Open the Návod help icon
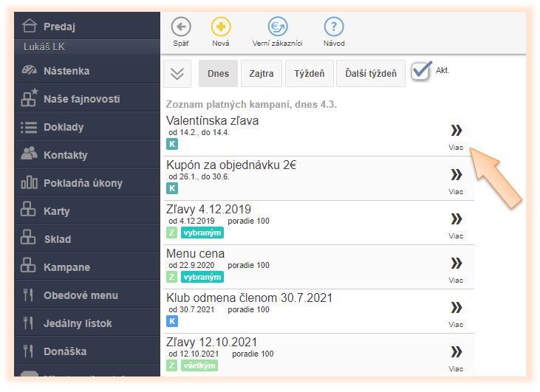This screenshot has width=540, height=392. 334,28
